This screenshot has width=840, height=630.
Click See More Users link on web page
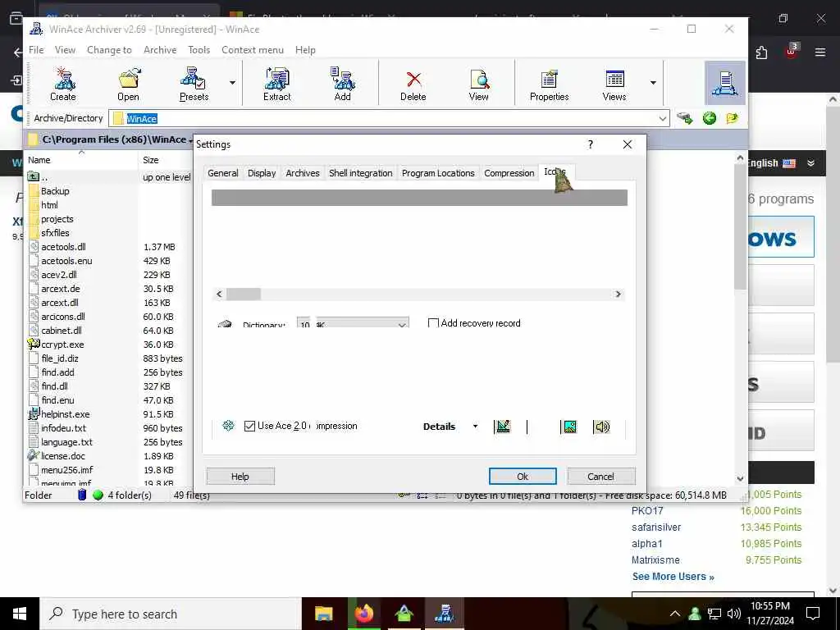pyautogui.click(x=673, y=577)
